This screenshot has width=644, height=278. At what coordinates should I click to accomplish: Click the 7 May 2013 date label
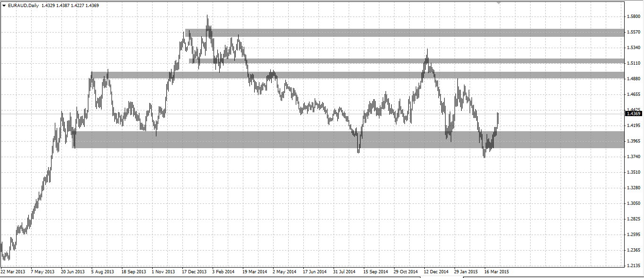43,272
